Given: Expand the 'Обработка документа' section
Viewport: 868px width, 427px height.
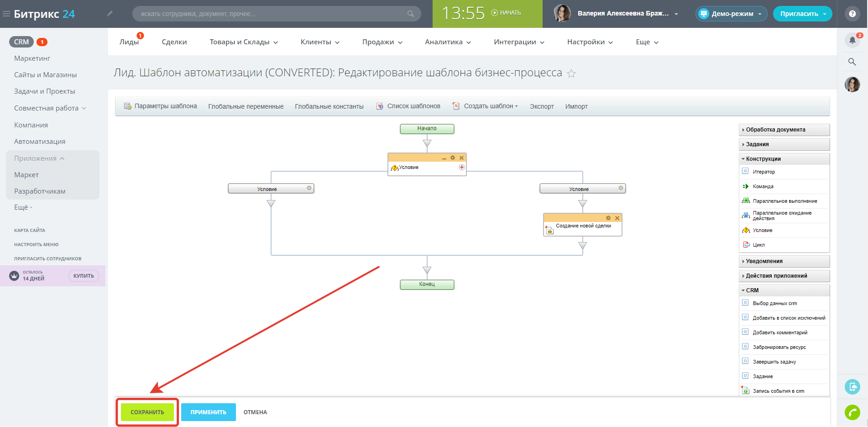Looking at the screenshot, I should 775,130.
